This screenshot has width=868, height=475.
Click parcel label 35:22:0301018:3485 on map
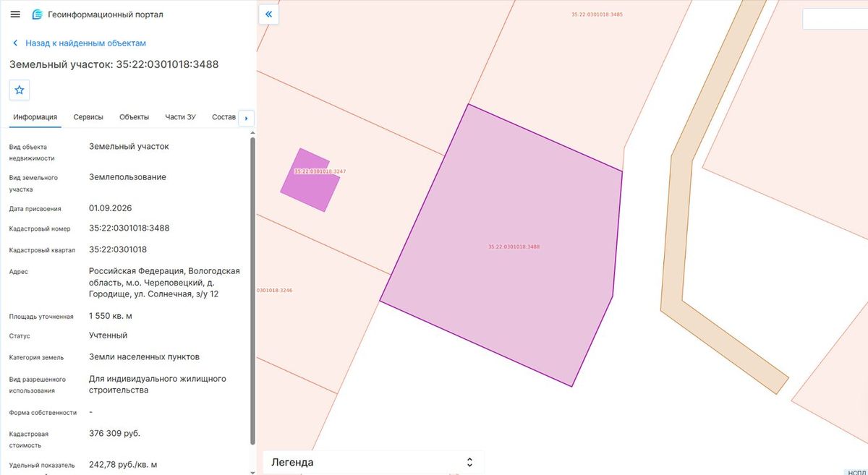(x=587, y=14)
